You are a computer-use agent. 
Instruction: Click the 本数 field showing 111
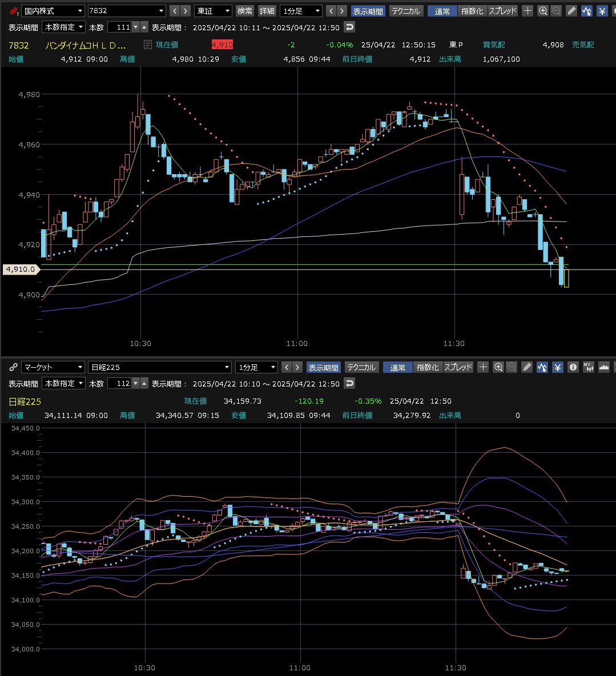click(x=119, y=27)
